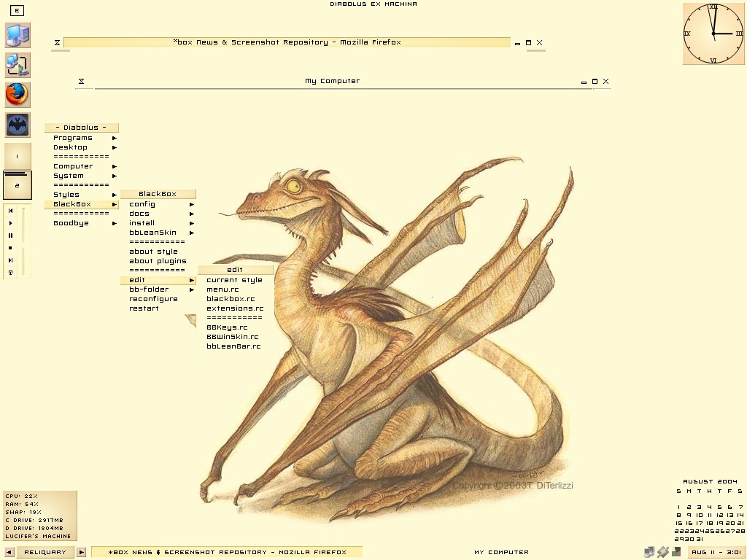The height and width of the screenshot is (560, 747).
Task: Click the colored squares tray icon
Action: [x=676, y=553]
